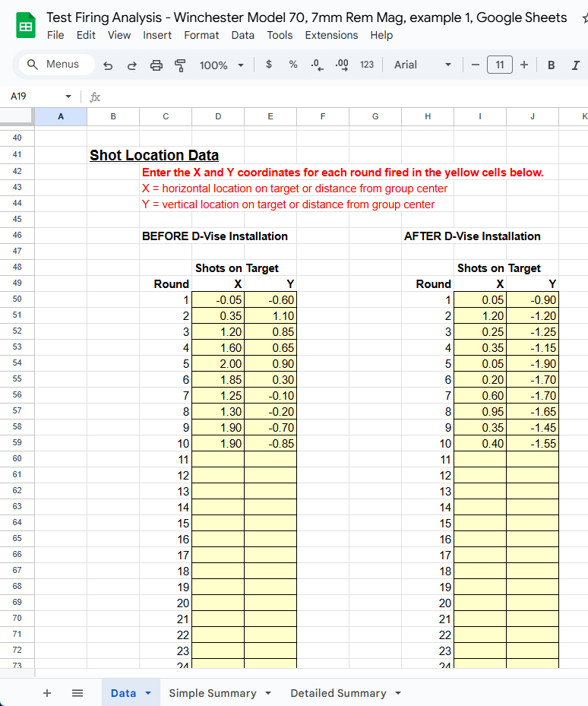Apply currency format with the dollar icon
Image resolution: width=588 pixels, height=706 pixels.
(x=269, y=65)
